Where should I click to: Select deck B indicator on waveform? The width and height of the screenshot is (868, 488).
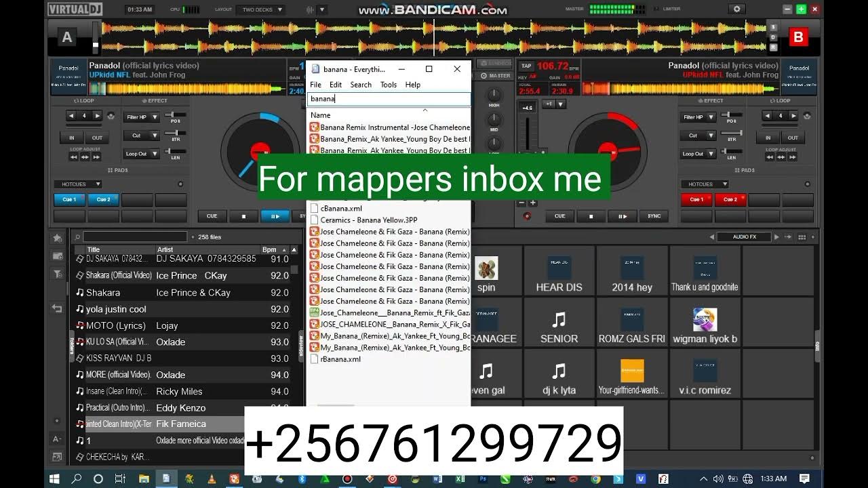click(x=798, y=38)
